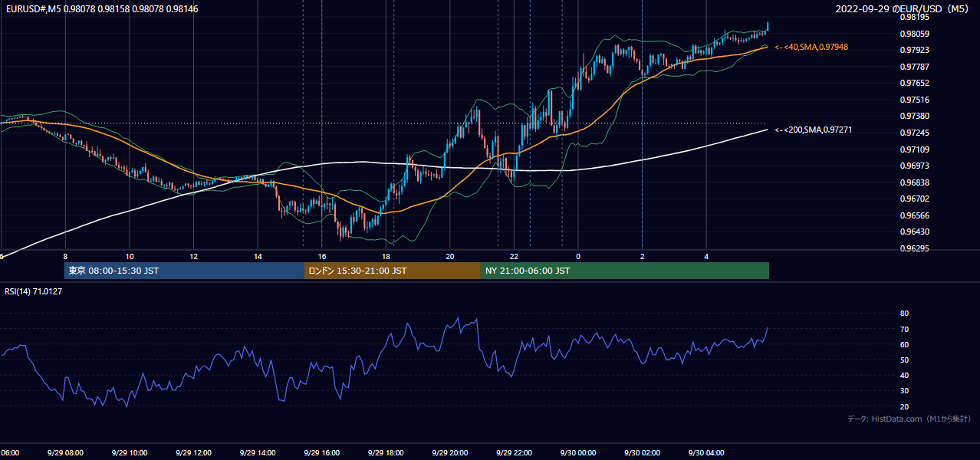Click hour label 18 under the price chart

386,256
